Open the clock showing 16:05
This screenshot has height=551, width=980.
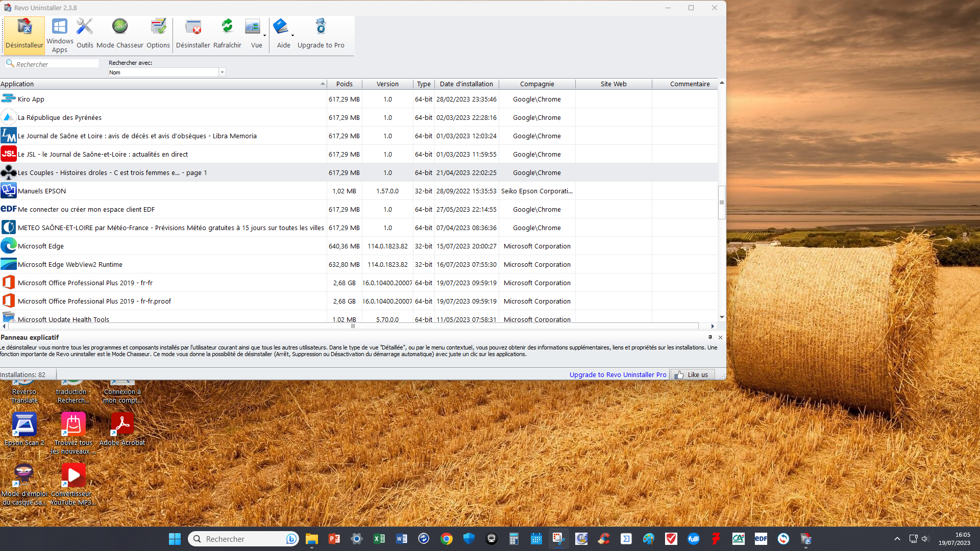[954, 539]
